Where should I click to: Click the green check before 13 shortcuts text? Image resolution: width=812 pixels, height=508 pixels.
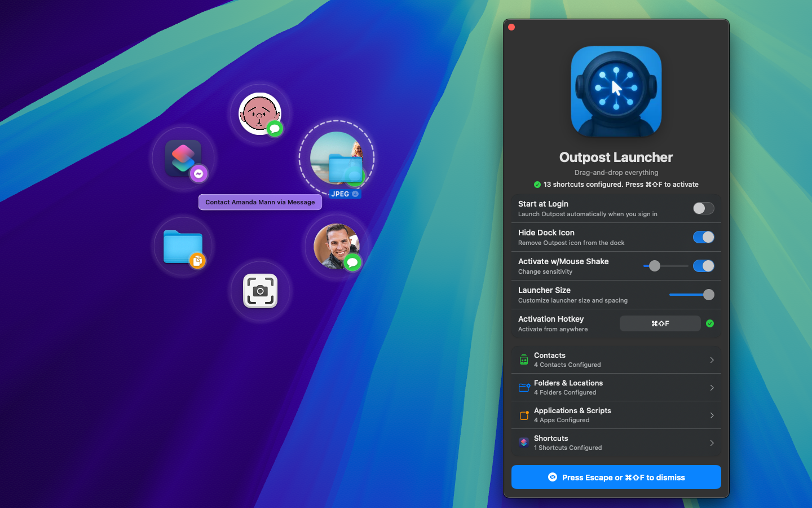[537, 185]
